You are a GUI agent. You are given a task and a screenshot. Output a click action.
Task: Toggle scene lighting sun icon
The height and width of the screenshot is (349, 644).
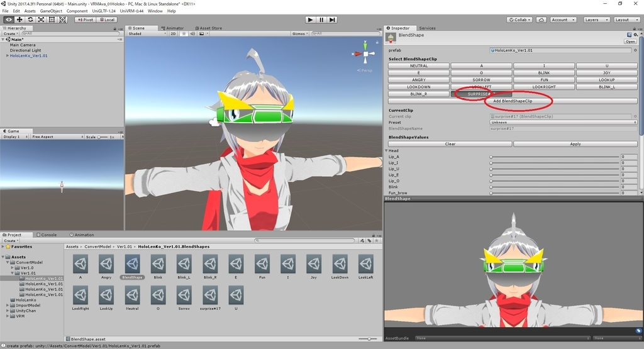184,34
